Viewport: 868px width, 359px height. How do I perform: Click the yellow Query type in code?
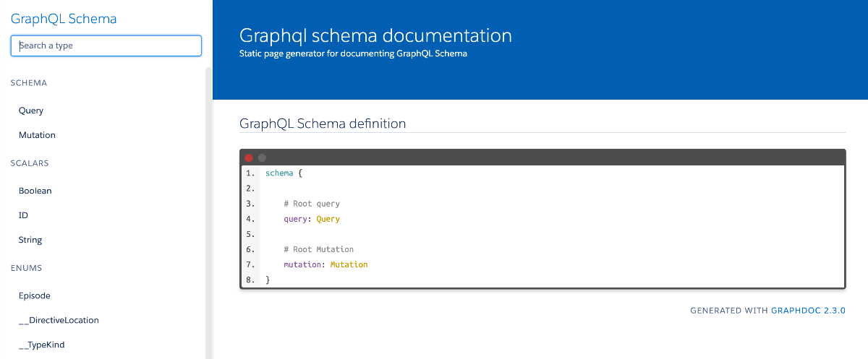pos(328,219)
